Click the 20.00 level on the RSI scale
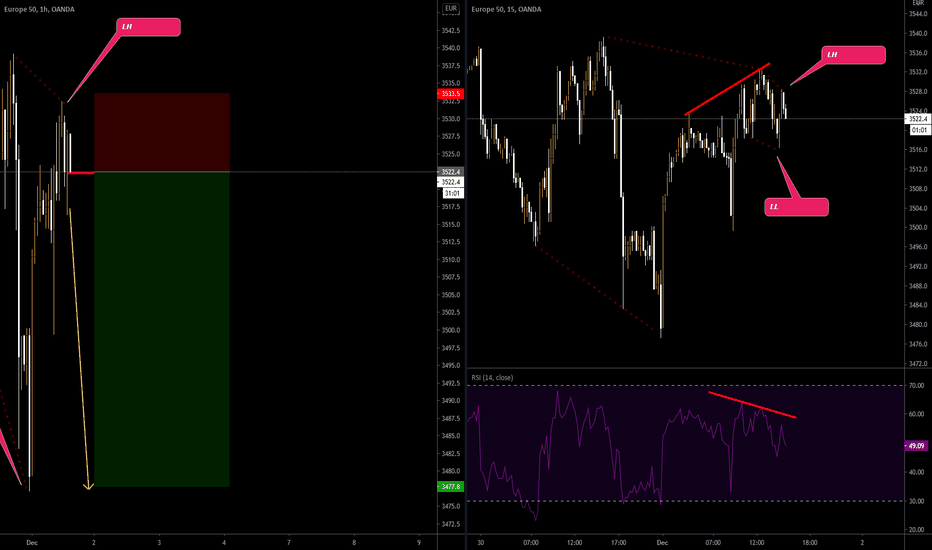Viewport: 932px width, 550px height. tap(916, 529)
